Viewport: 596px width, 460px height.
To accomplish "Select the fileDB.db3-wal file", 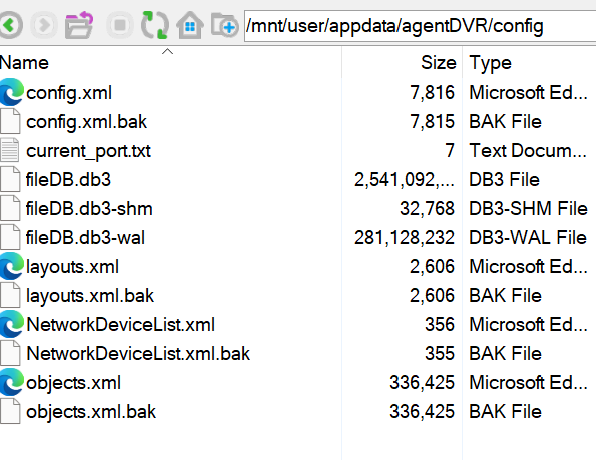I will [x=85, y=238].
